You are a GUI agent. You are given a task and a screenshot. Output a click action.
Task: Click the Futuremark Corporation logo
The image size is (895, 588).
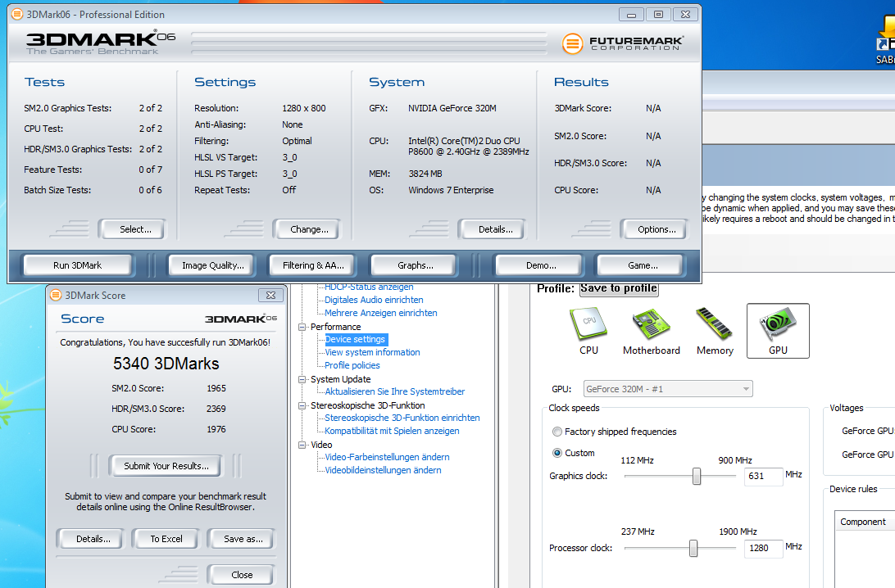click(x=623, y=43)
